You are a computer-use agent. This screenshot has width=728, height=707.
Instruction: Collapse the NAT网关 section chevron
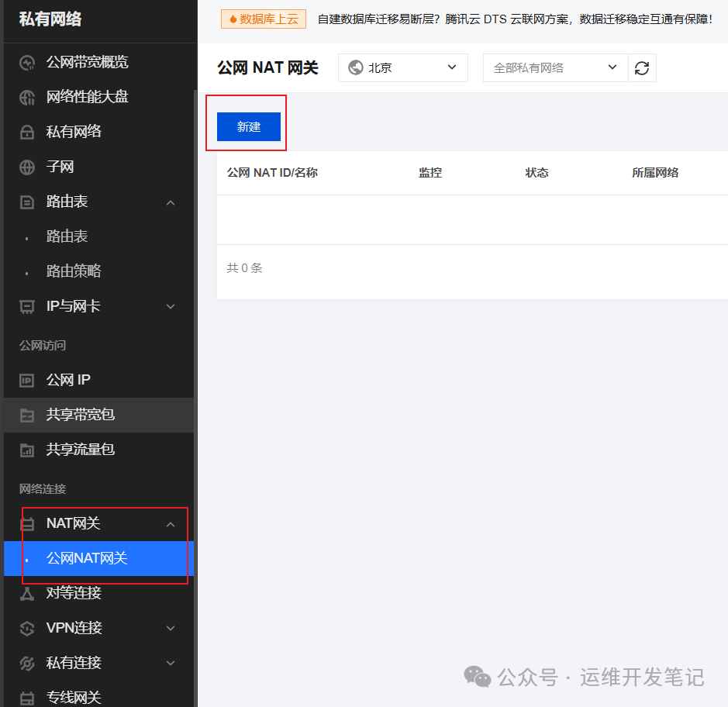[x=170, y=523]
